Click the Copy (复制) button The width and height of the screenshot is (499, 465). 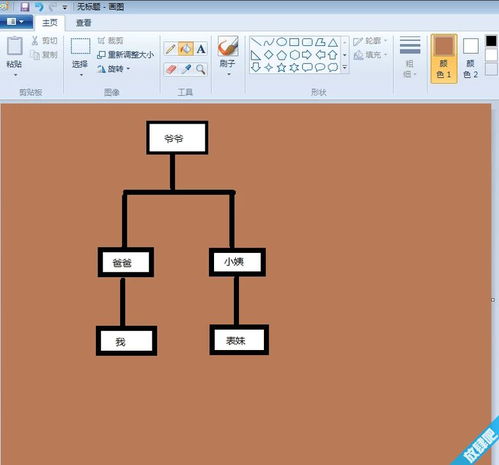tap(44, 54)
